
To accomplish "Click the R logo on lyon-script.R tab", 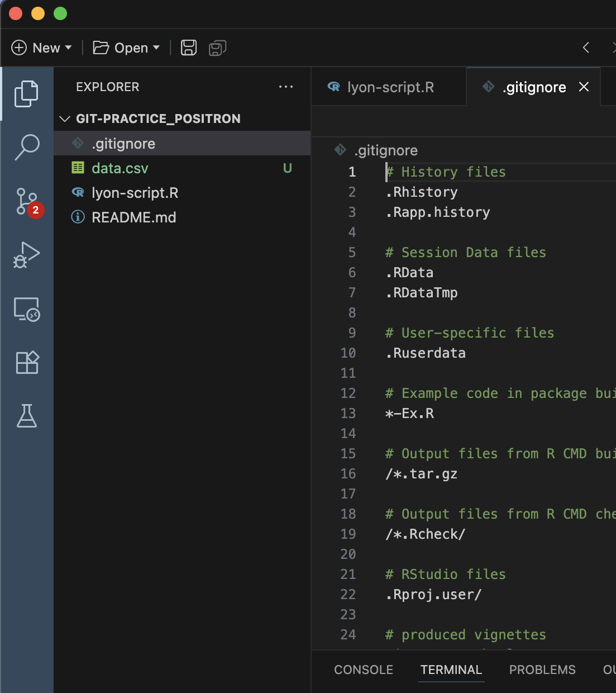I will pyautogui.click(x=333, y=87).
